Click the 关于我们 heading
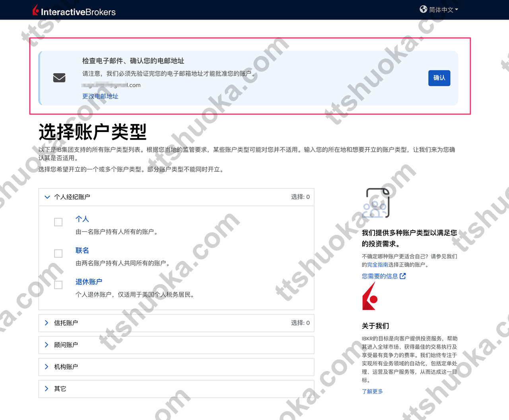 375,326
